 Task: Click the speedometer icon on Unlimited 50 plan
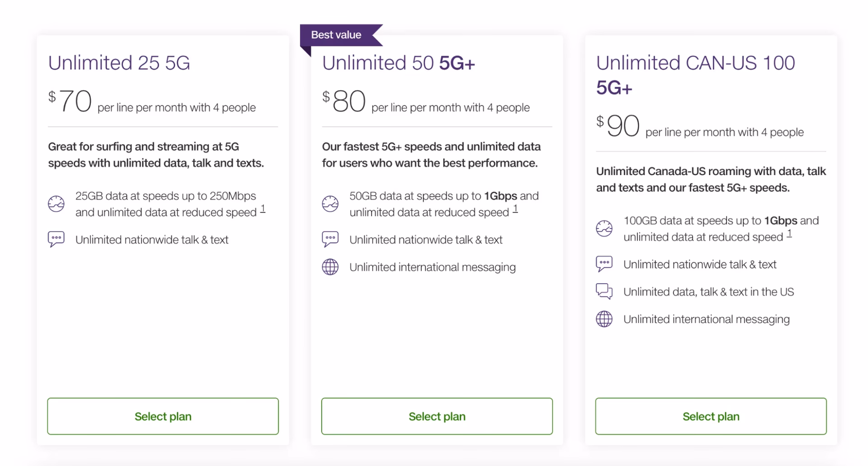(330, 204)
